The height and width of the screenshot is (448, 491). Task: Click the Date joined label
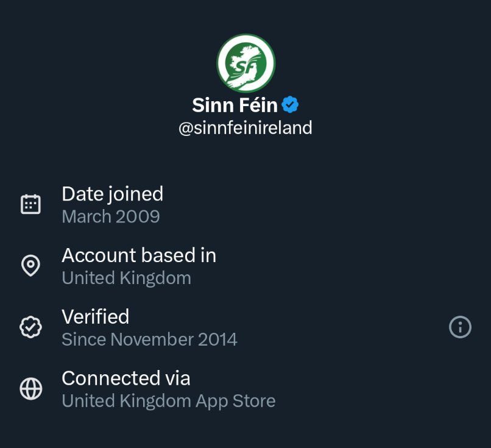pyautogui.click(x=112, y=194)
